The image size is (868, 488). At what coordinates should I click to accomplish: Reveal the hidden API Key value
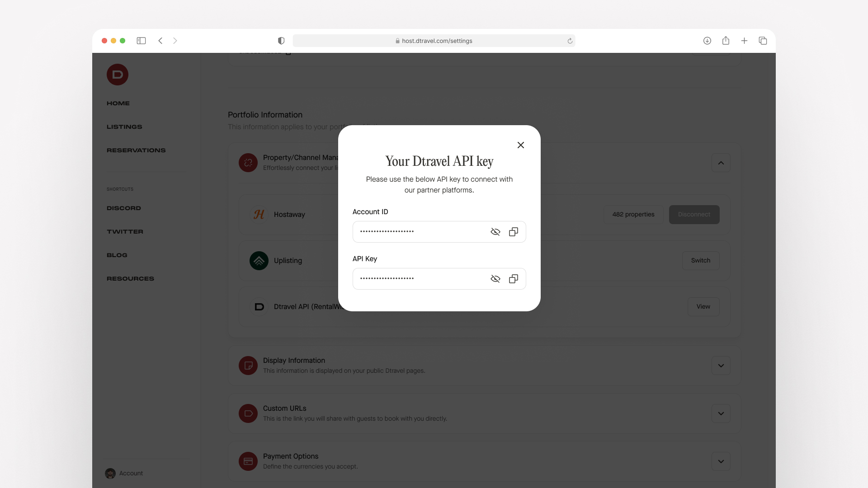point(495,279)
